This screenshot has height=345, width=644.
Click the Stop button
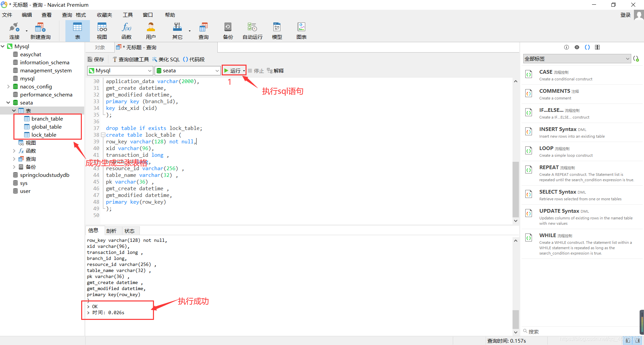click(256, 71)
